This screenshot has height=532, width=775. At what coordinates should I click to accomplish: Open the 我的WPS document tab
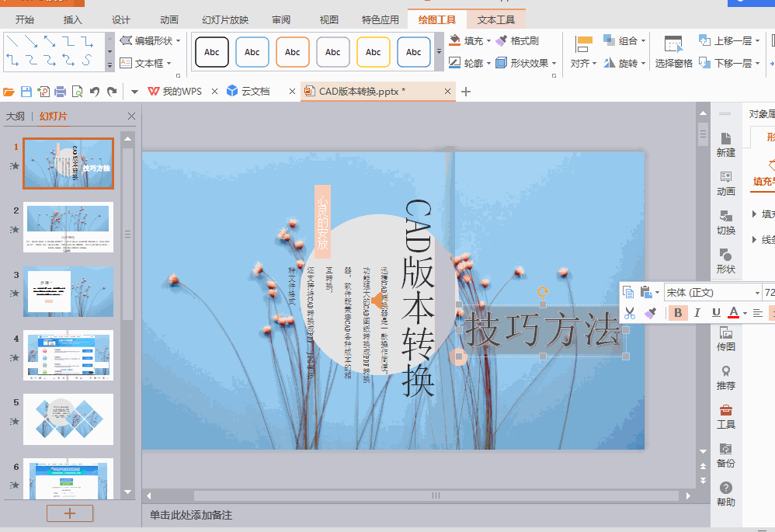[176, 92]
